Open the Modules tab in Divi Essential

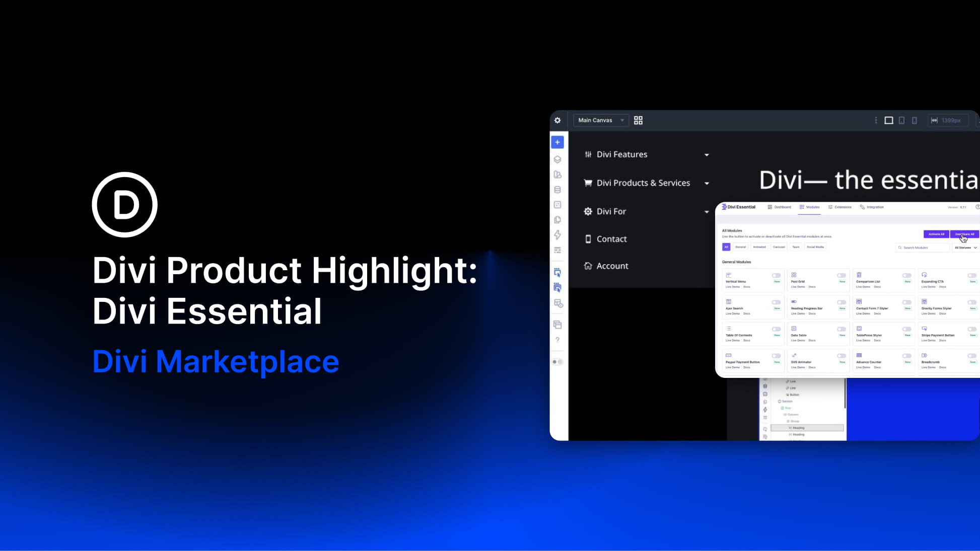809,207
